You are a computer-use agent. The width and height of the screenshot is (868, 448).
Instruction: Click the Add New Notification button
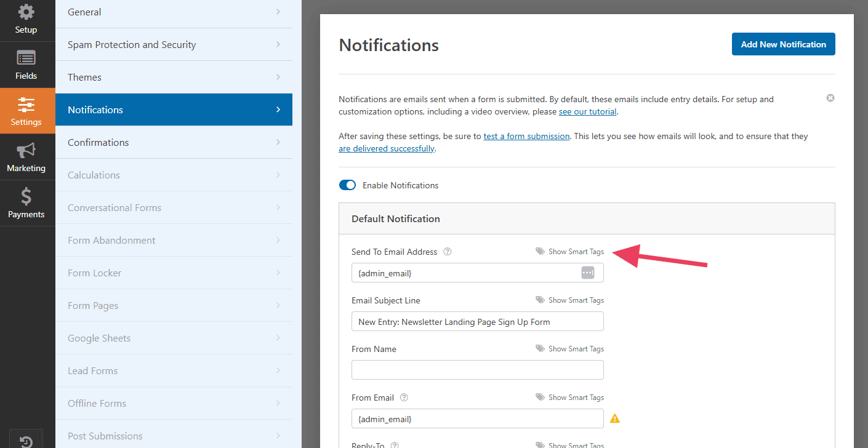click(784, 44)
